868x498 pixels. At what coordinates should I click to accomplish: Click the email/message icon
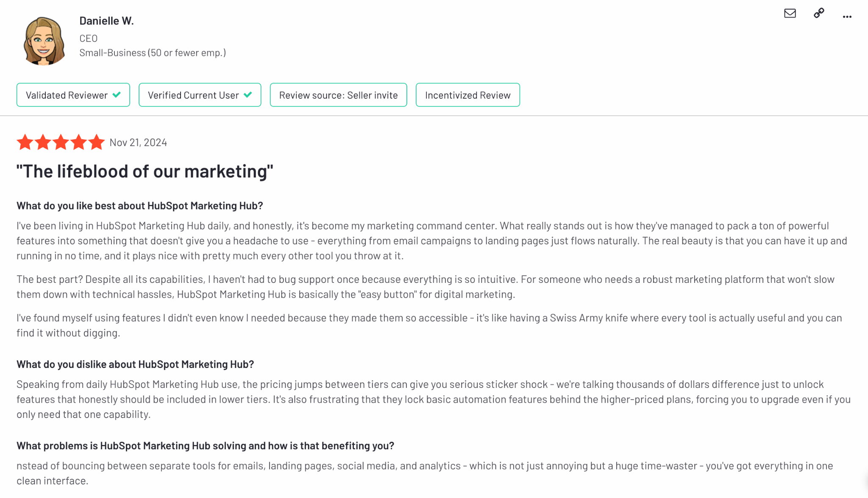pyautogui.click(x=790, y=13)
